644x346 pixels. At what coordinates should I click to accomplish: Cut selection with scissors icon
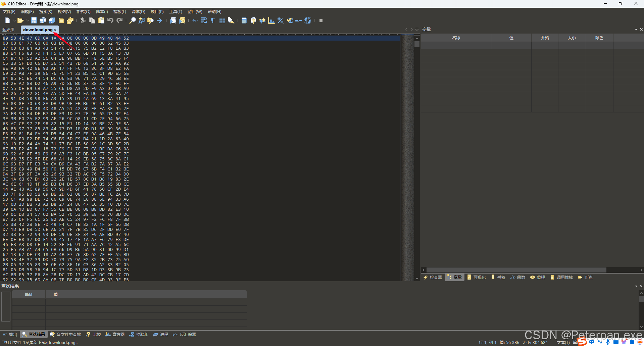tap(83, 20)
